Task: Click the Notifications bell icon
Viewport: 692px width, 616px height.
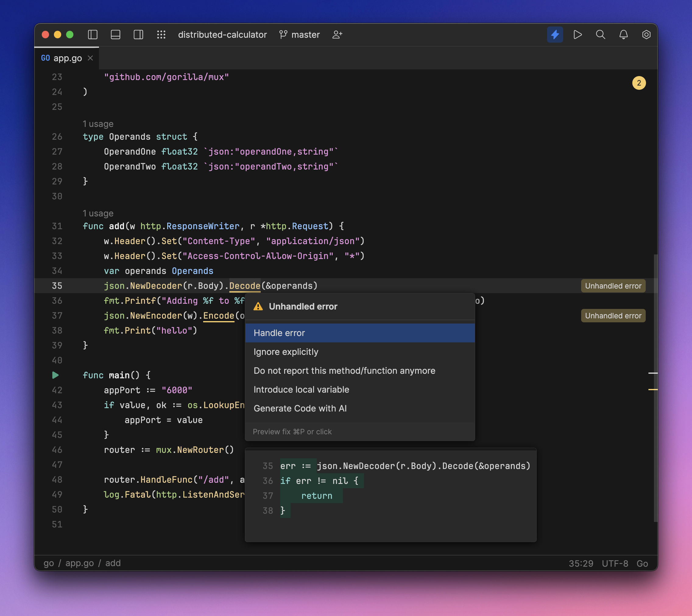Action: (x=623, y=34)
